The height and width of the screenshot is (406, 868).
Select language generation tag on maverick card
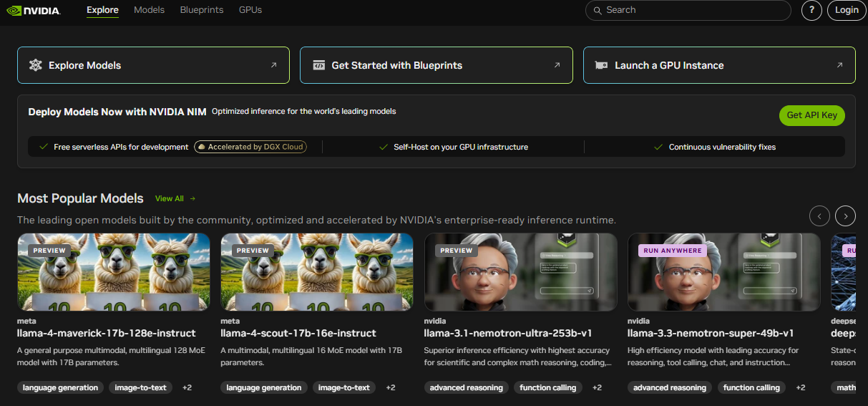[x=60, y=387]
